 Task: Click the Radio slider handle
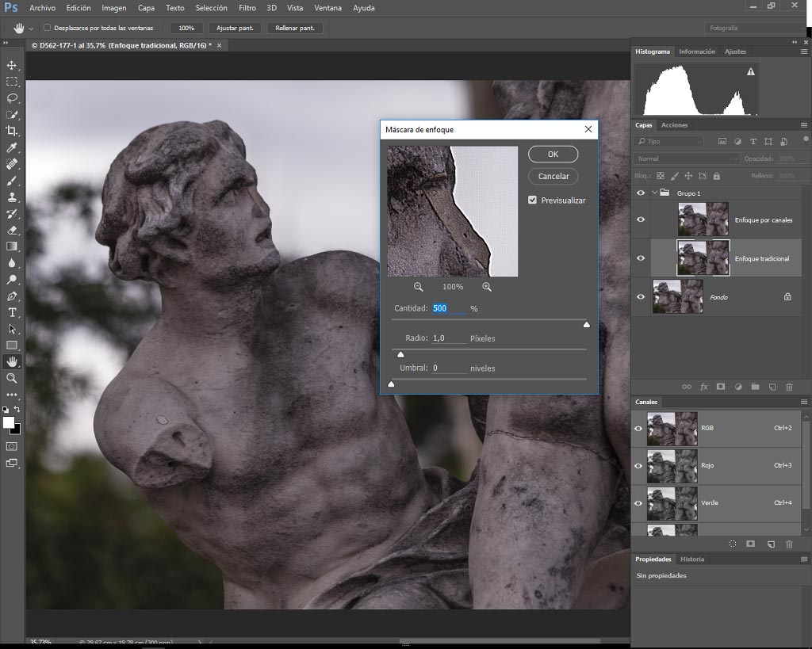400,354
